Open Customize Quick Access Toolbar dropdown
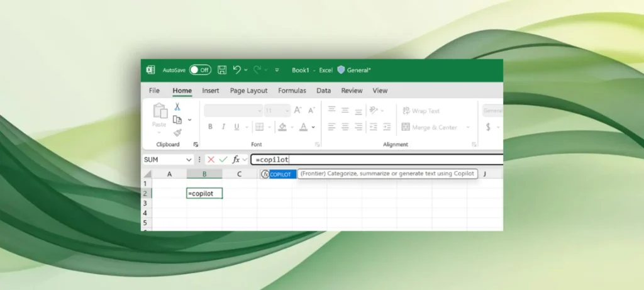The height and width of the screenshot is (290, 644). pos(277,70)
